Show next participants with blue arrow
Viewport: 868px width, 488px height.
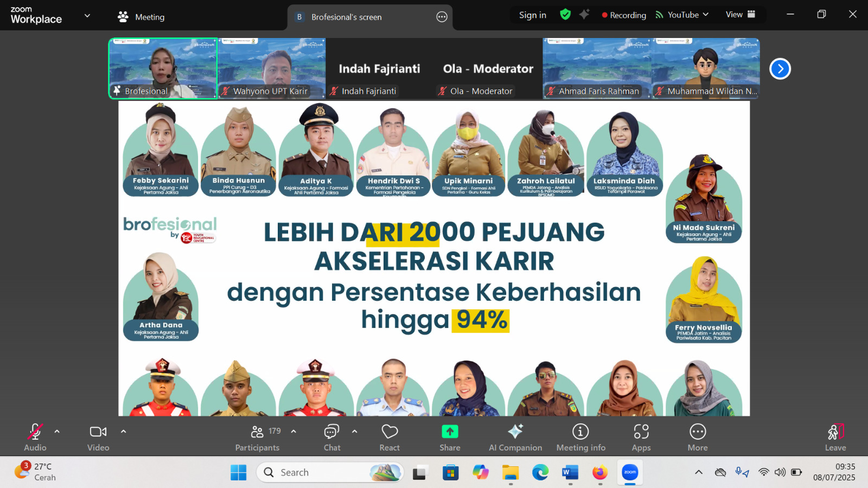780,69
